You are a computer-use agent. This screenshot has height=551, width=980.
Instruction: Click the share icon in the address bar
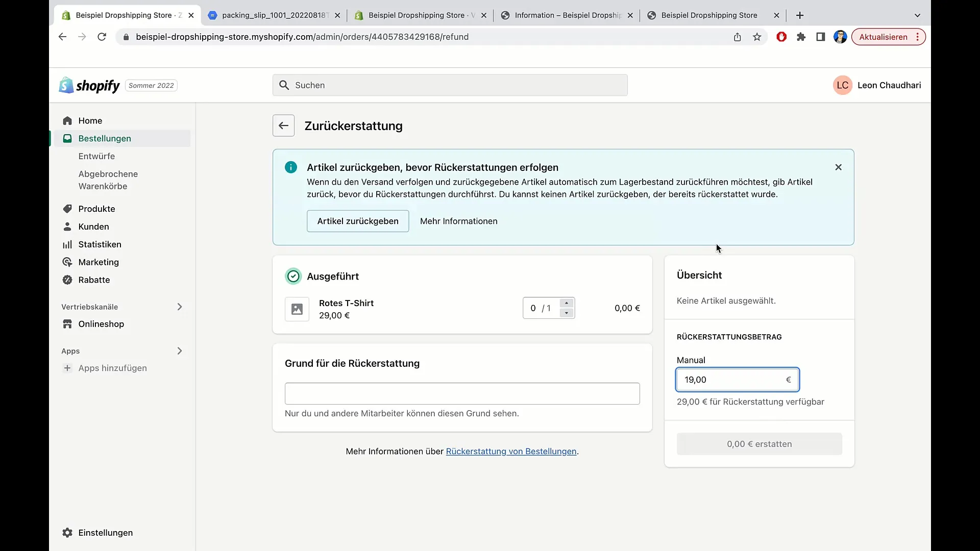(737, 37)
